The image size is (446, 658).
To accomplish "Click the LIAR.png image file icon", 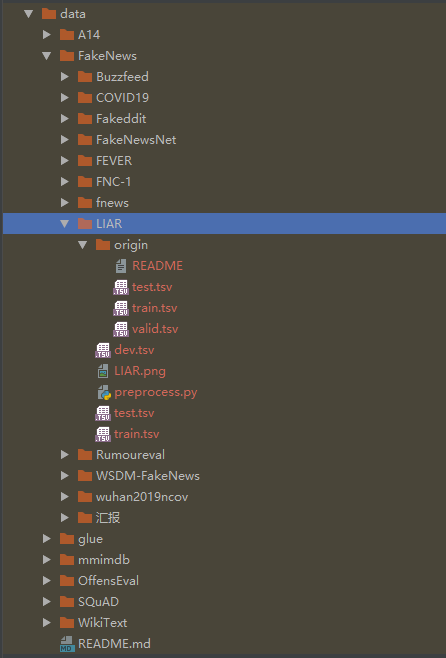I will (x=103, y=371).
